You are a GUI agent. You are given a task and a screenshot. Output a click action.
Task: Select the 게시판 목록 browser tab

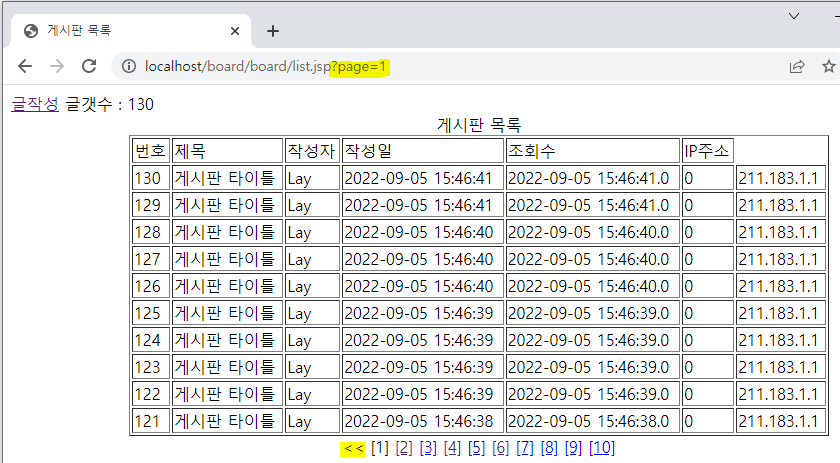tap(131, 31)
